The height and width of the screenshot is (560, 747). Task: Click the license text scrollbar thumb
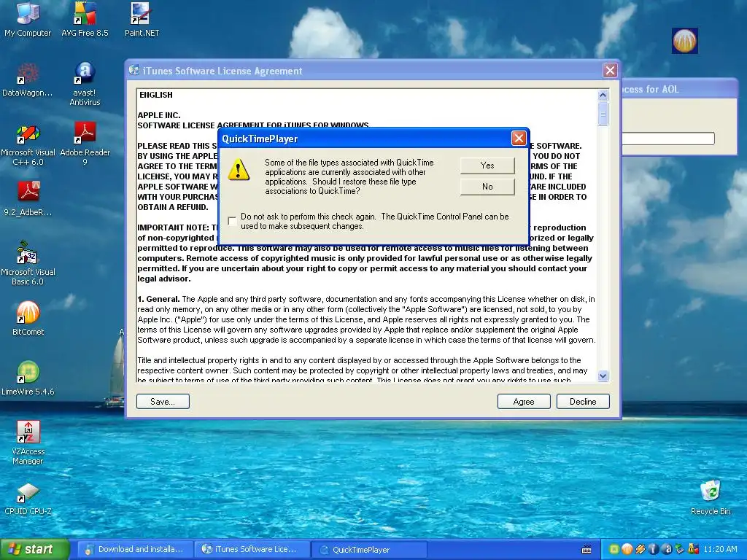[x=603, y=113]
